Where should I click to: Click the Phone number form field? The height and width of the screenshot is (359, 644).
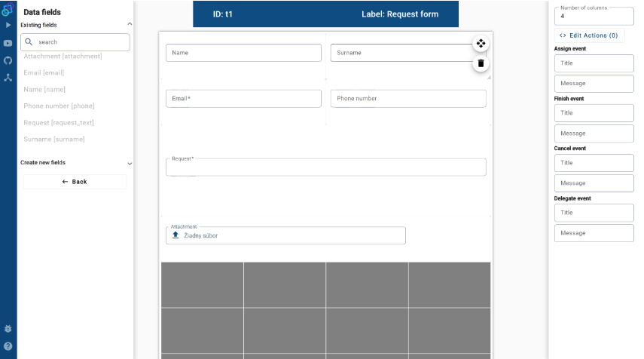pos(407,99)
